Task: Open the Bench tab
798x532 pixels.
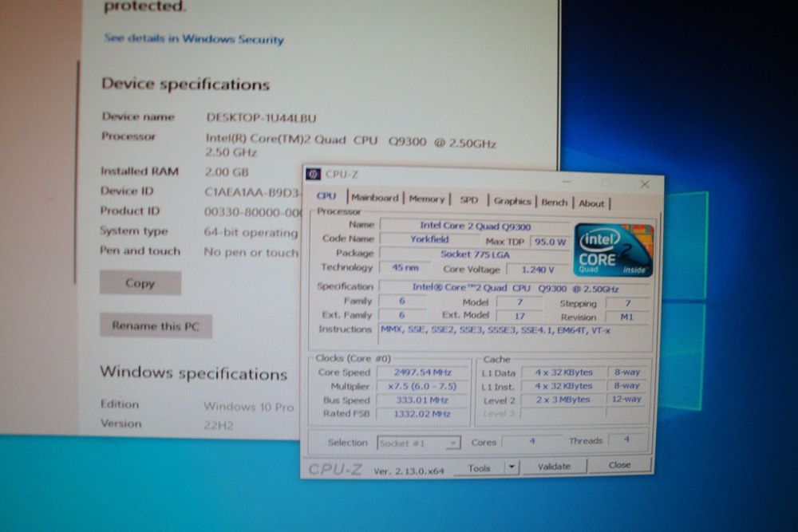Action: point(555,202)
